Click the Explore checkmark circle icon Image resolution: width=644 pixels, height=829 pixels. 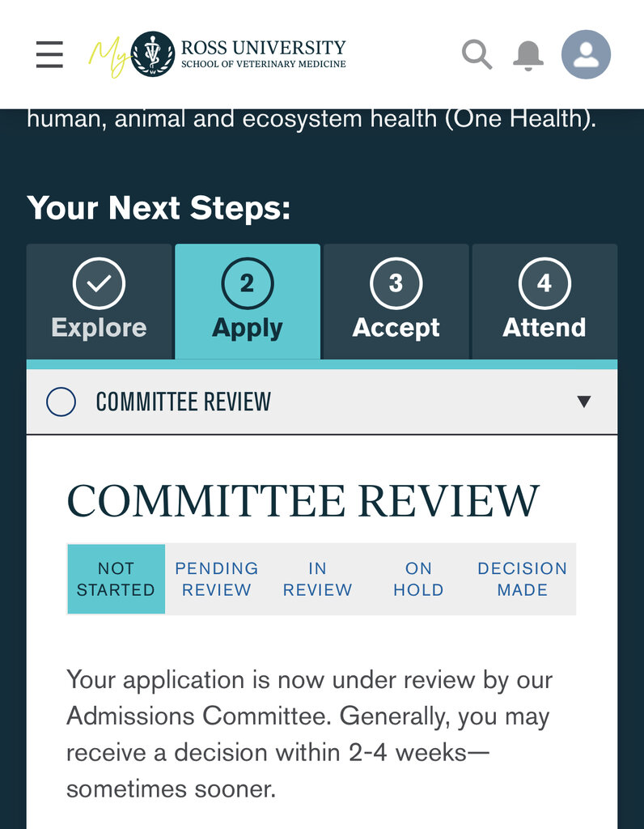[99, 283]
